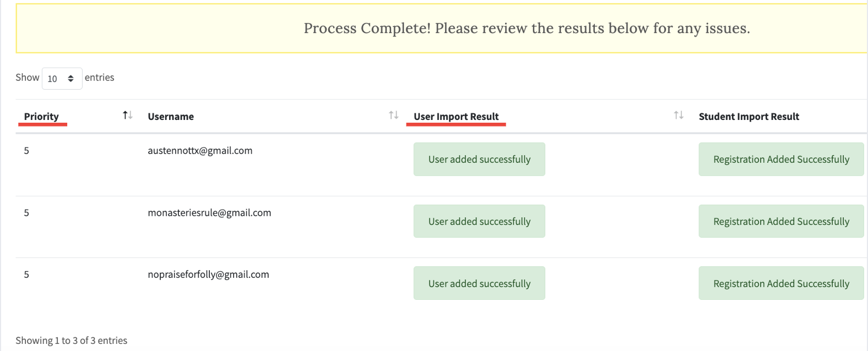Click the Username column sort arrows icon
Screen dimensions: 868x351
[393, 115]
